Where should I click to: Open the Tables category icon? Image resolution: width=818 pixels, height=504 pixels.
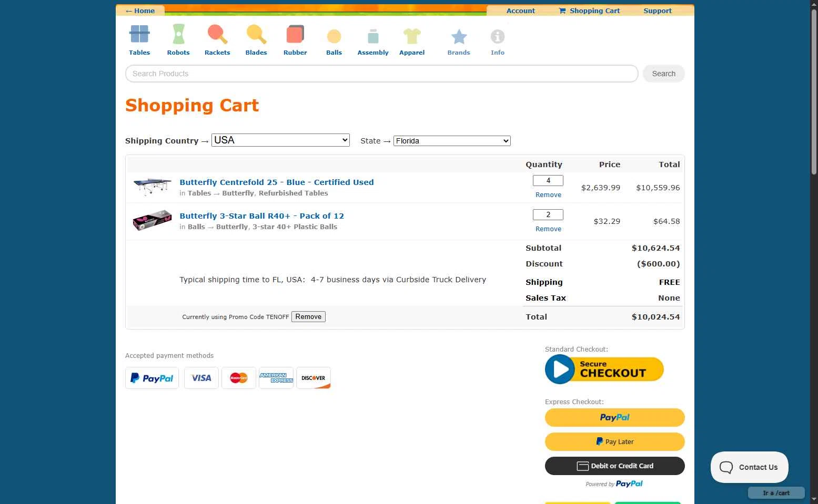click(x=139, y=35)
